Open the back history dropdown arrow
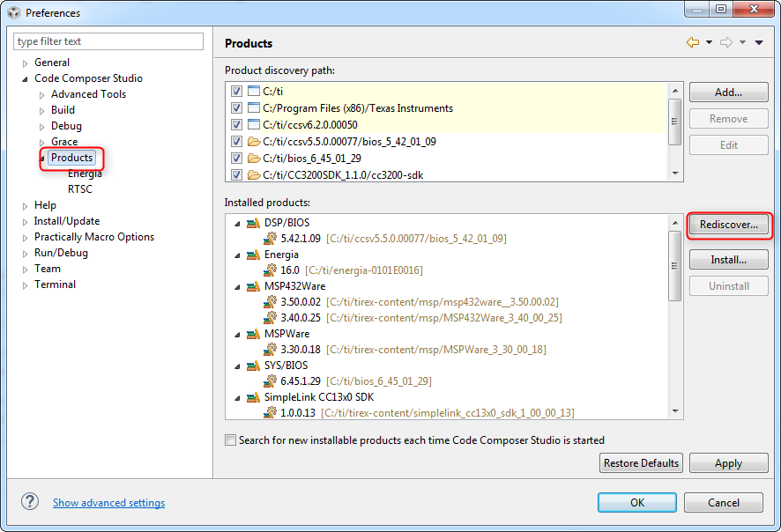 (709, 43)
